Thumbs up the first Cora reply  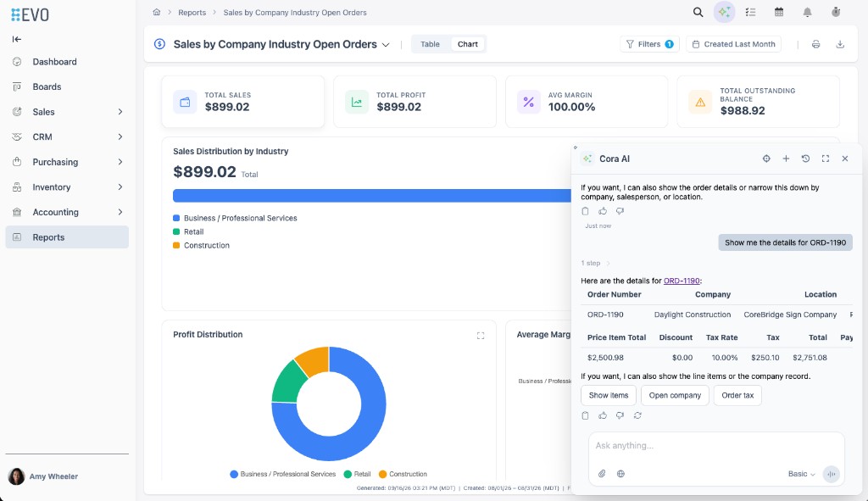tap(603, 211)
